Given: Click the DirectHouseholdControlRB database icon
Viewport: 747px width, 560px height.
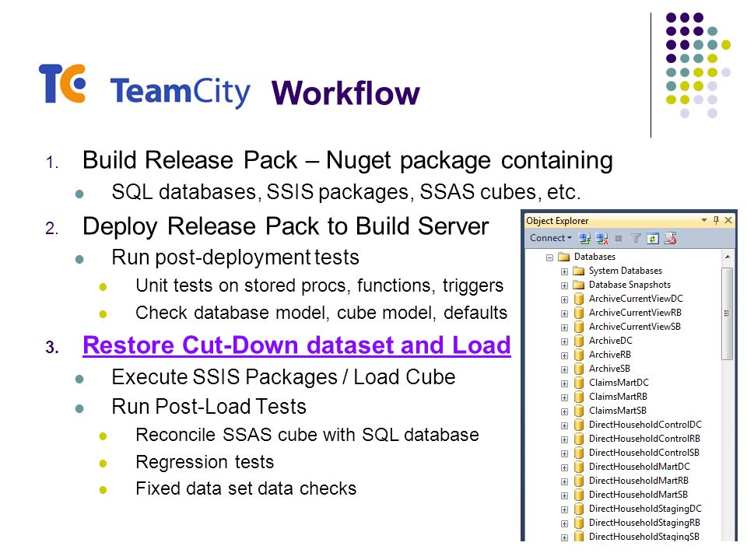Looking at the screenshot, I should pyautogui.click(x=579, y=439).
